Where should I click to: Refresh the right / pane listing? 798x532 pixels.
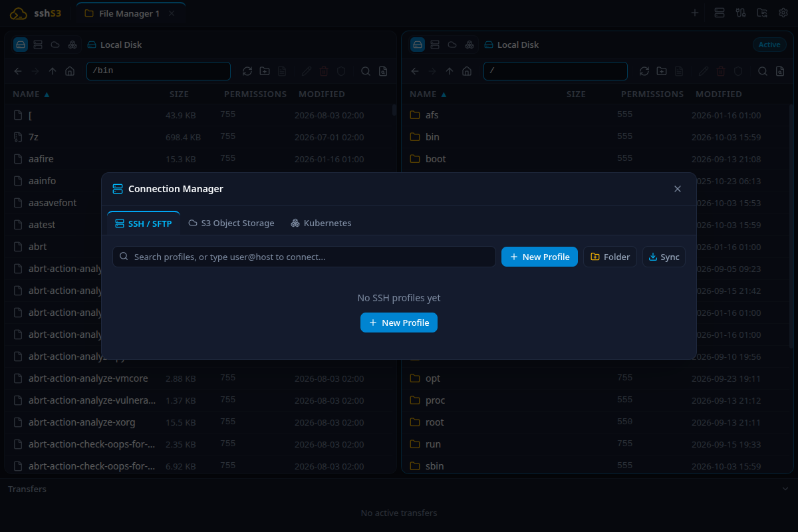point(644,71)
